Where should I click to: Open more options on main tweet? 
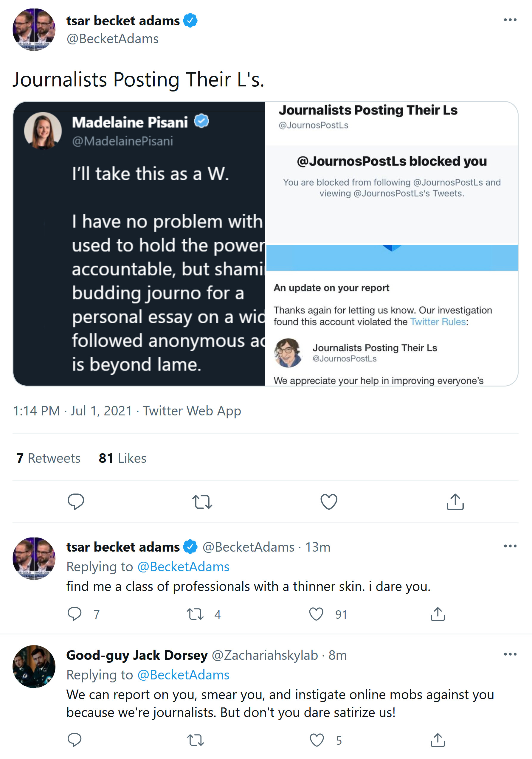tap(510, 20)
